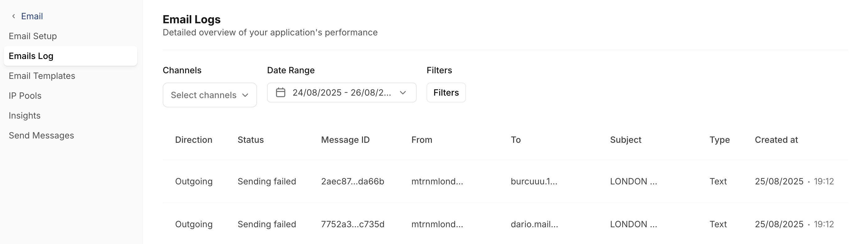Click the Status column header
This screenshot has width=868, height=244.
coord(250,140)
